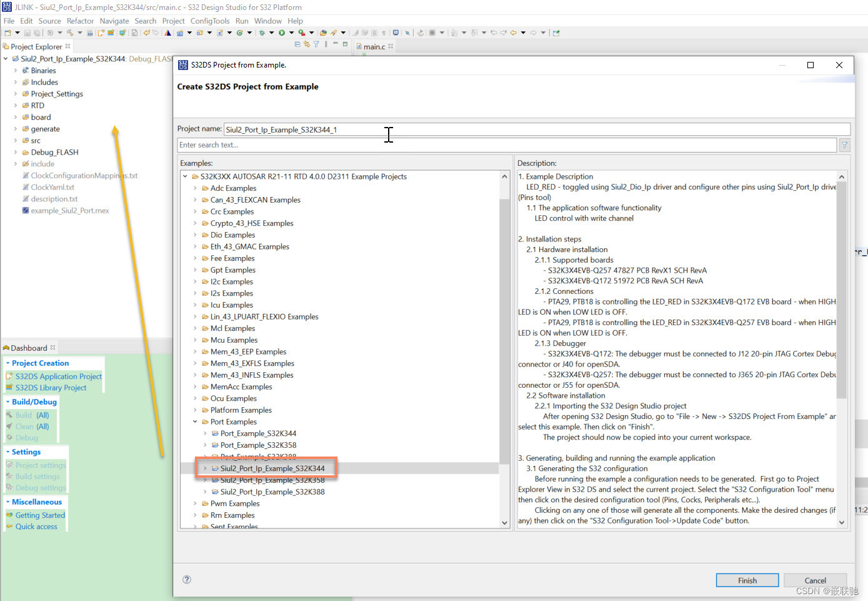Screen dimensions: 868x601
Task: Select the Dio Examples folder
Action: [x=232, y=235]
